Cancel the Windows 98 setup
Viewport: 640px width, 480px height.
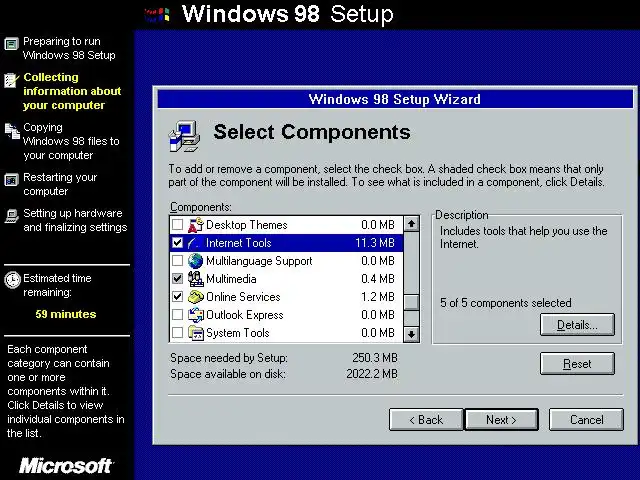[x=587, y=420]
